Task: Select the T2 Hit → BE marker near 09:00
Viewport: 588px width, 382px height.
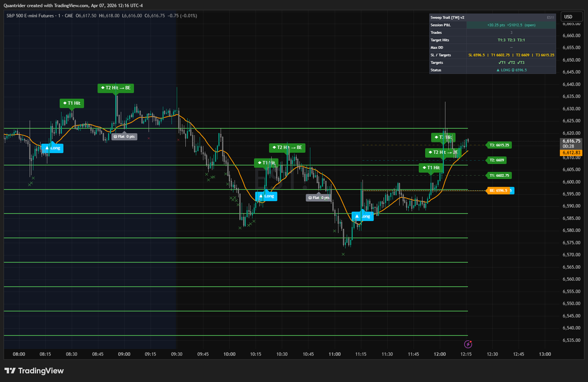Action: 116,88
